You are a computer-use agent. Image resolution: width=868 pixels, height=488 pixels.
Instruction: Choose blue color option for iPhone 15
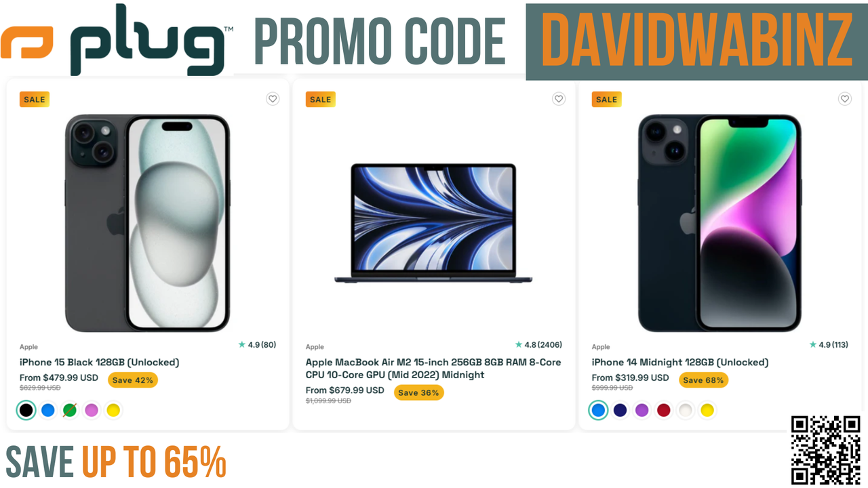[47, 410]
